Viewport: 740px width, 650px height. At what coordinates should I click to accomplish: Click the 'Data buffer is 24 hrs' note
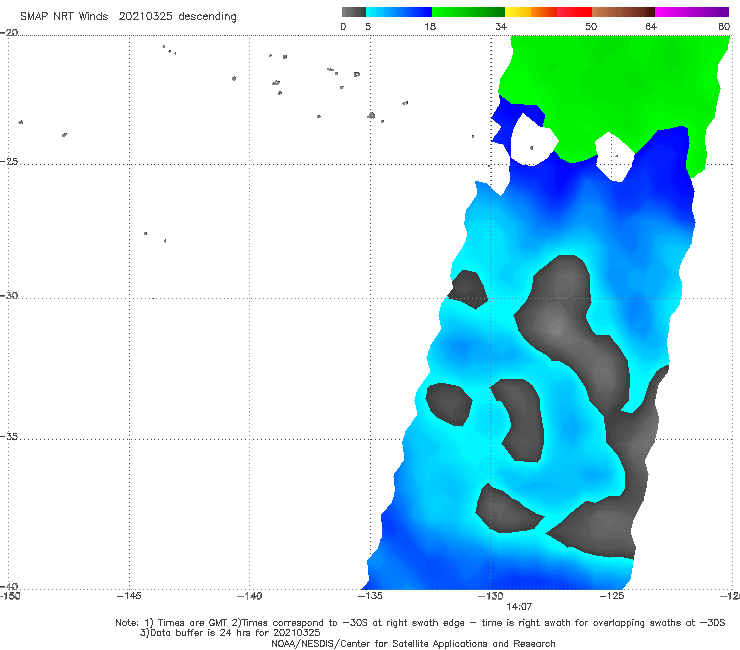[230, 633]
